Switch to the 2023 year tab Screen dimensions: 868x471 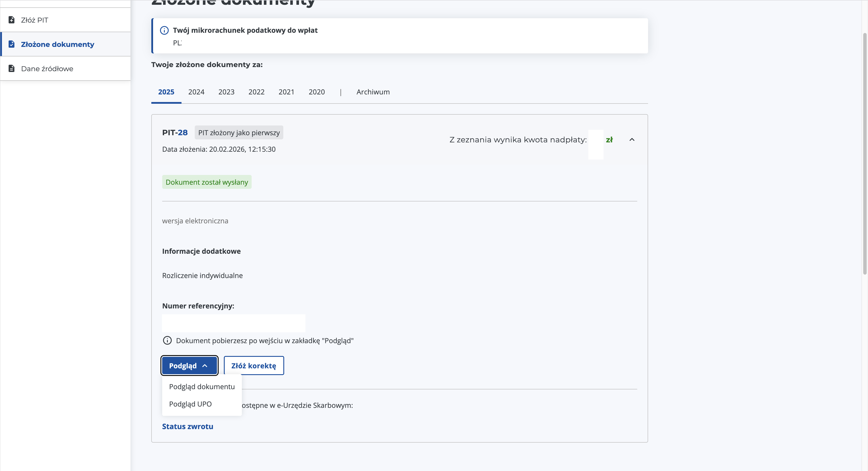[x=226, y=92]
